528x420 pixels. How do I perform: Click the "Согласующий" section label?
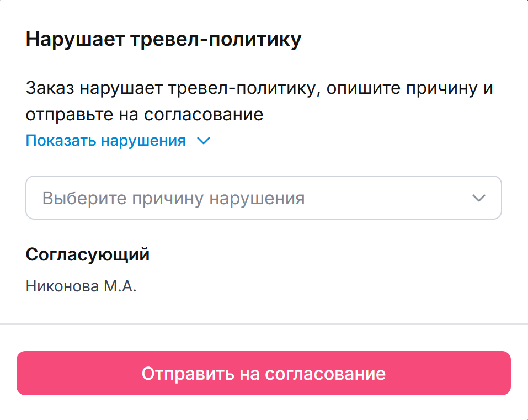point(87,255)
